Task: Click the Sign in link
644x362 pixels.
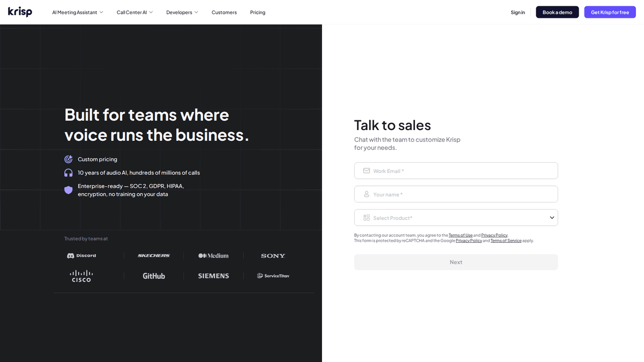Action: (x=518, y=13)
